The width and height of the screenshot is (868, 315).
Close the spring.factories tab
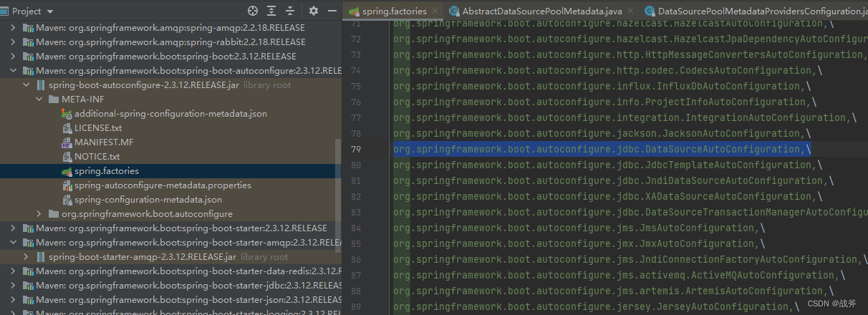click(434, 11)
